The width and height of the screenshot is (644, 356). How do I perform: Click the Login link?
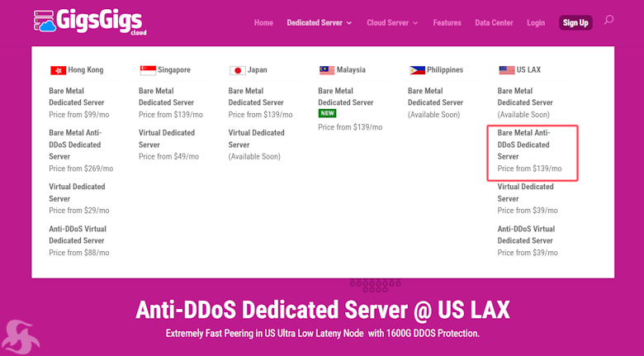536,22
